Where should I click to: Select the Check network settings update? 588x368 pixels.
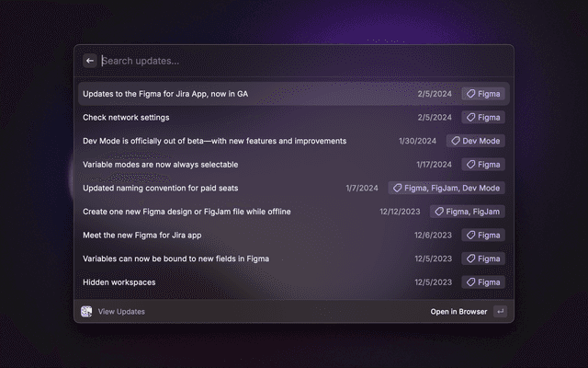point(126,118)
